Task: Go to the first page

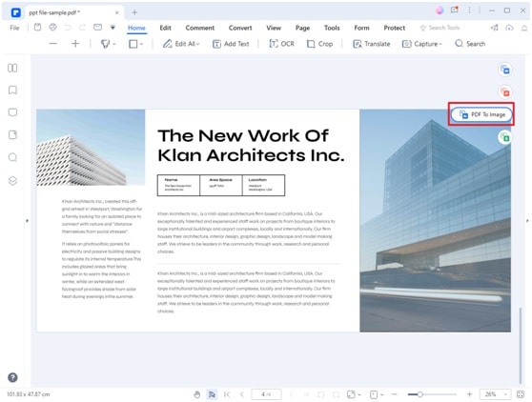Action: [x=227, y=394]
